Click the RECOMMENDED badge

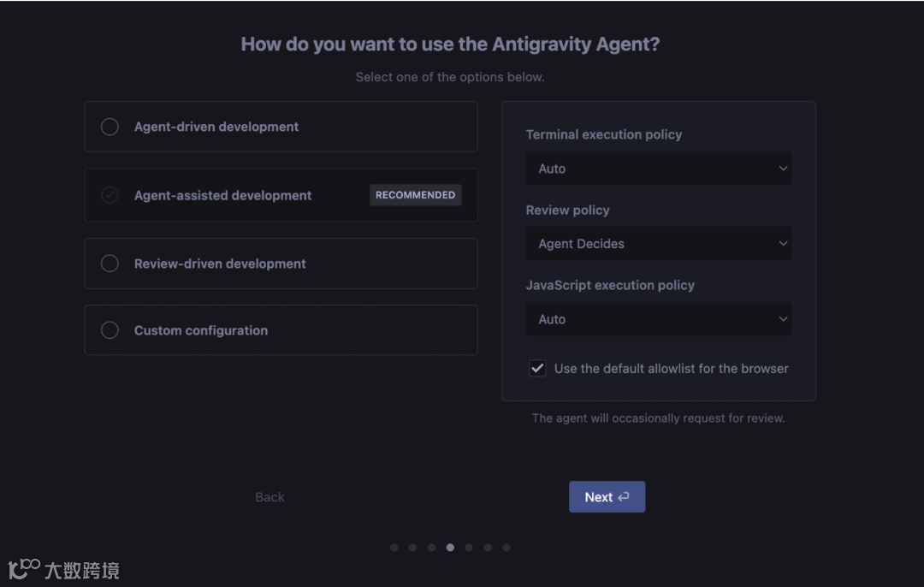pos(415,195)
